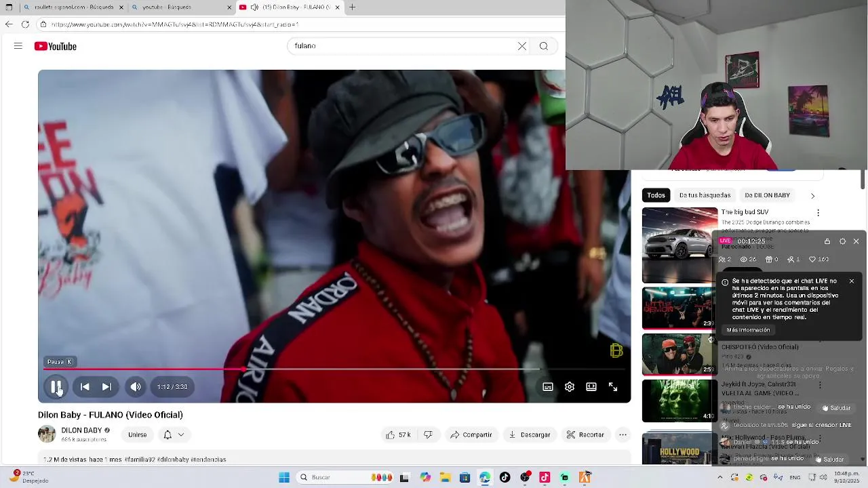The height and width of the screenshot is (488, 868).
Task: Go to the previous video
Action: pos(85,387)
